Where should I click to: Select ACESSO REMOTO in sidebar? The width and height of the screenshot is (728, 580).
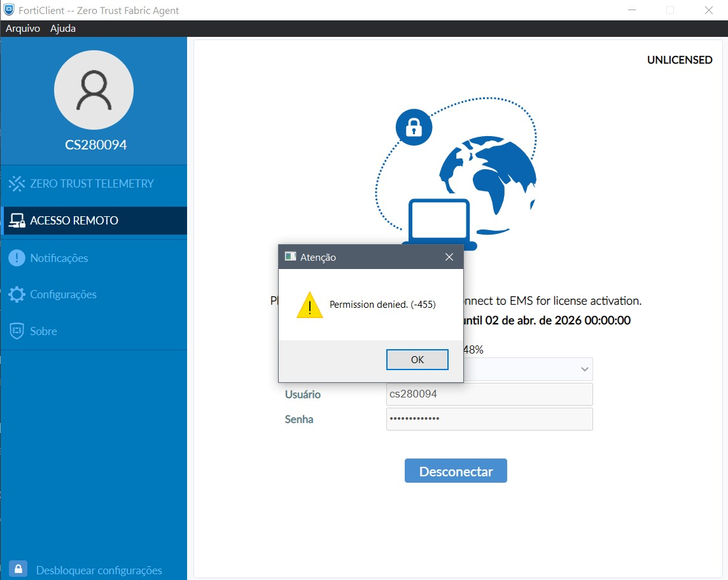tap(94, 221)
